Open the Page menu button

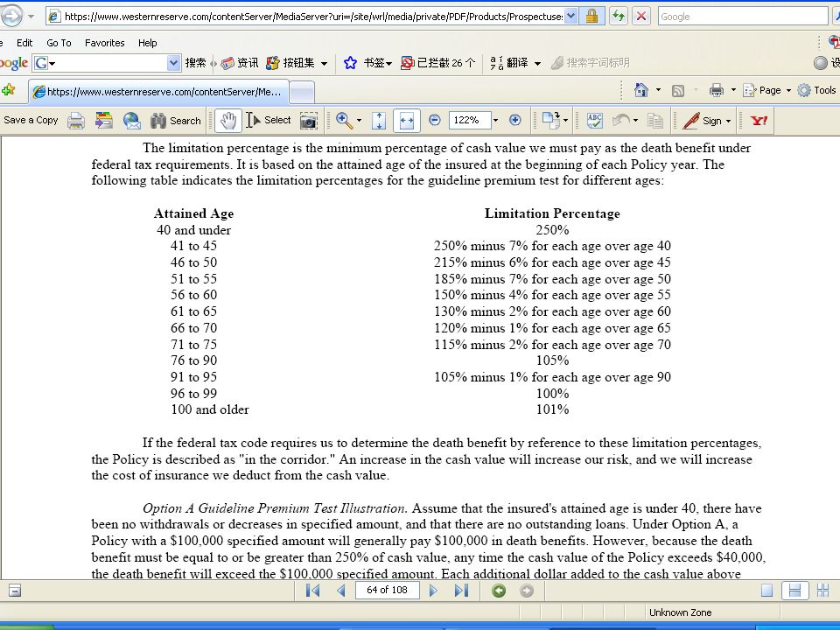pos(766,90)
